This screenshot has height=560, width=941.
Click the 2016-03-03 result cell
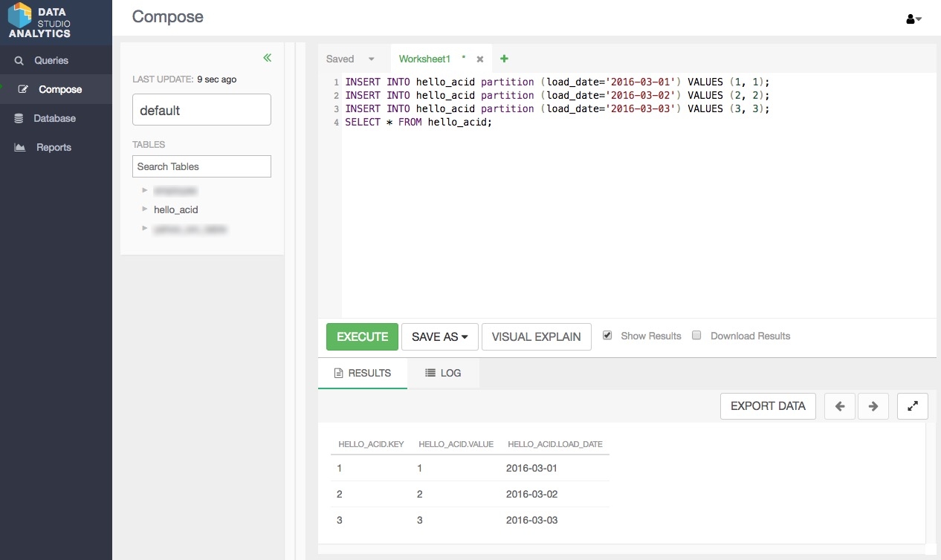531,520
